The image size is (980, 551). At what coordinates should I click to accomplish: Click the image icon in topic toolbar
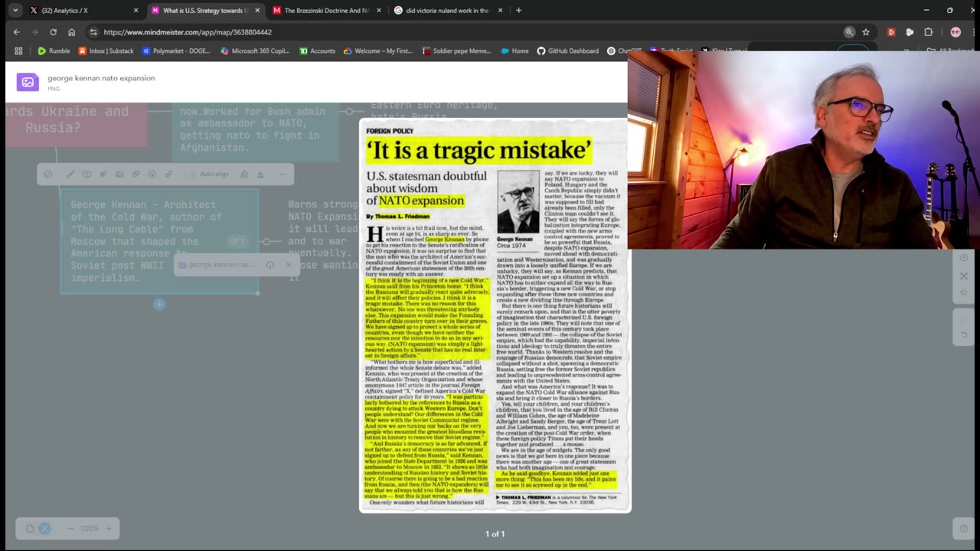coord(119,174)
